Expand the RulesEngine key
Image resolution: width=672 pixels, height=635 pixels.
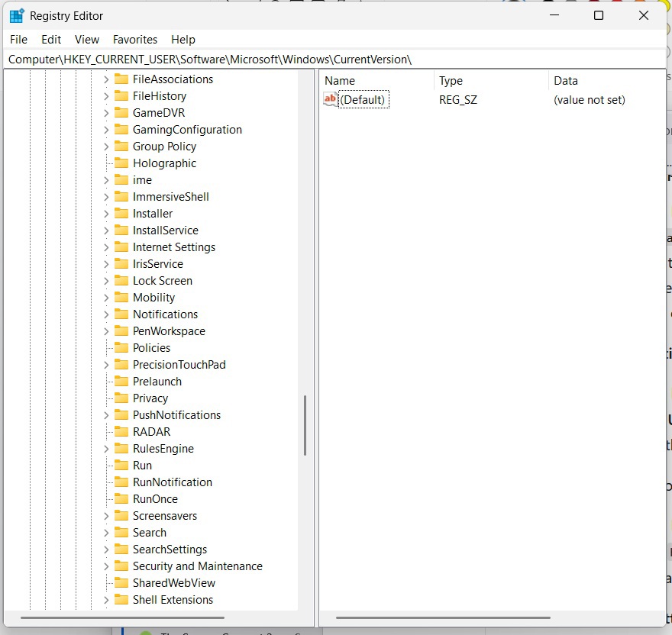coord(106,449)
